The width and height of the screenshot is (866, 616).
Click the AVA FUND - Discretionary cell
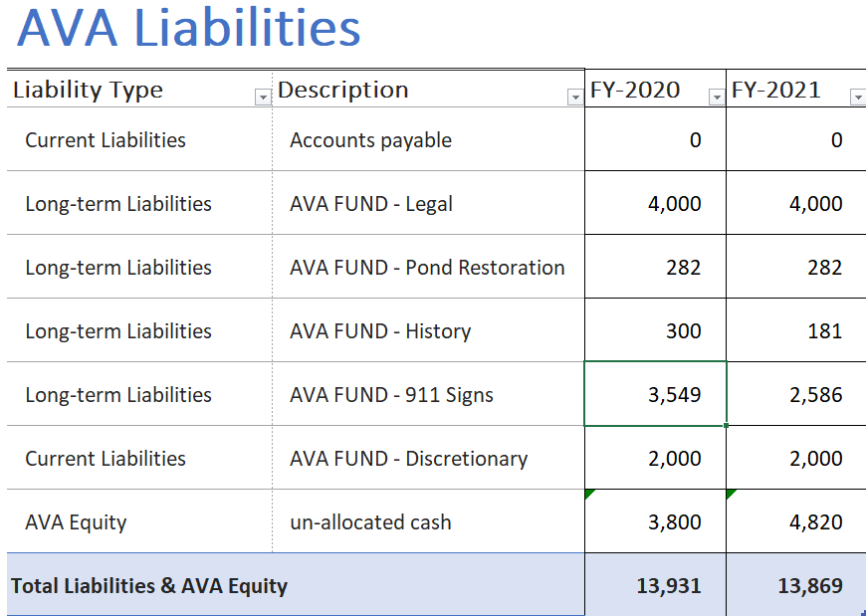point(408,459)
